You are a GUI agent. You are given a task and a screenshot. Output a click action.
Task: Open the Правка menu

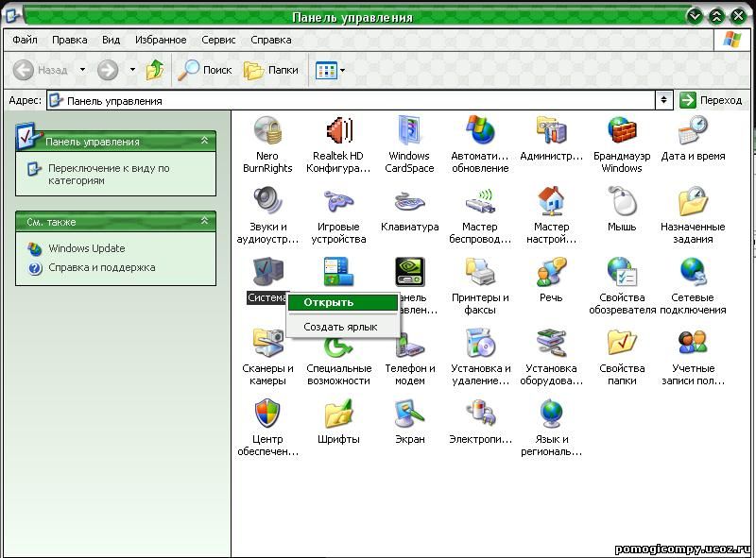[69, 40]
